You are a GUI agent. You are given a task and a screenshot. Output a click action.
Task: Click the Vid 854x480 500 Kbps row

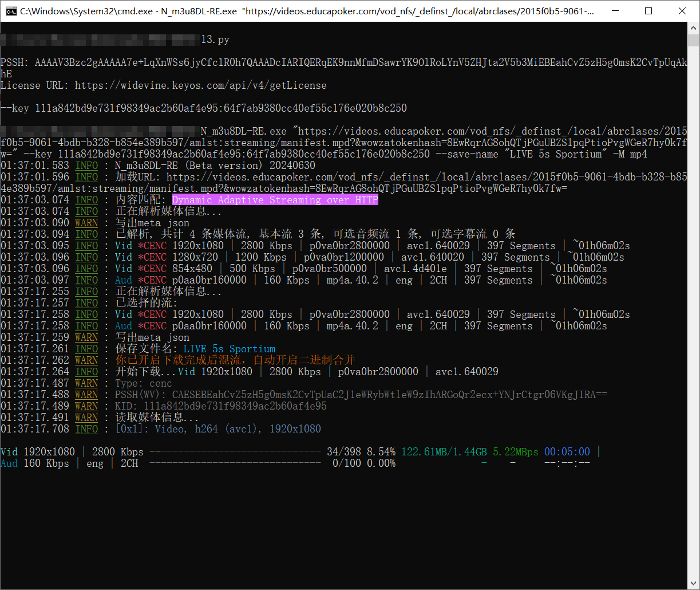(x=303, y=269)
